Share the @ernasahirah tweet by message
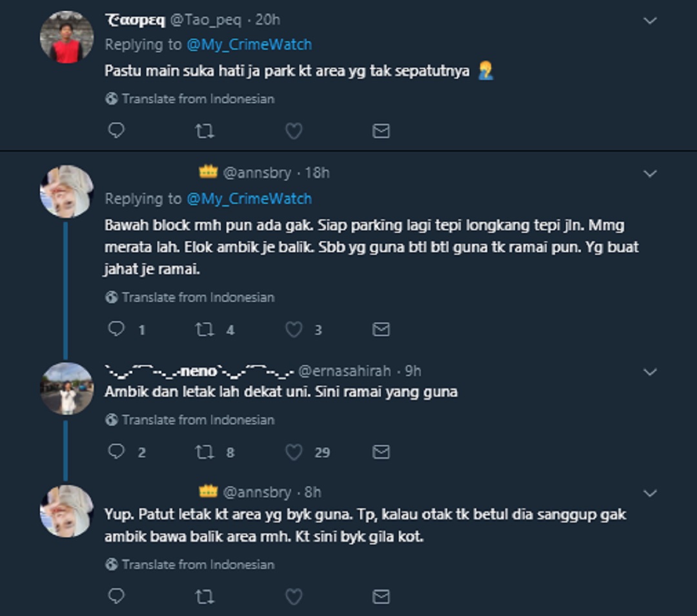The image size is (697, 616). 381,452
